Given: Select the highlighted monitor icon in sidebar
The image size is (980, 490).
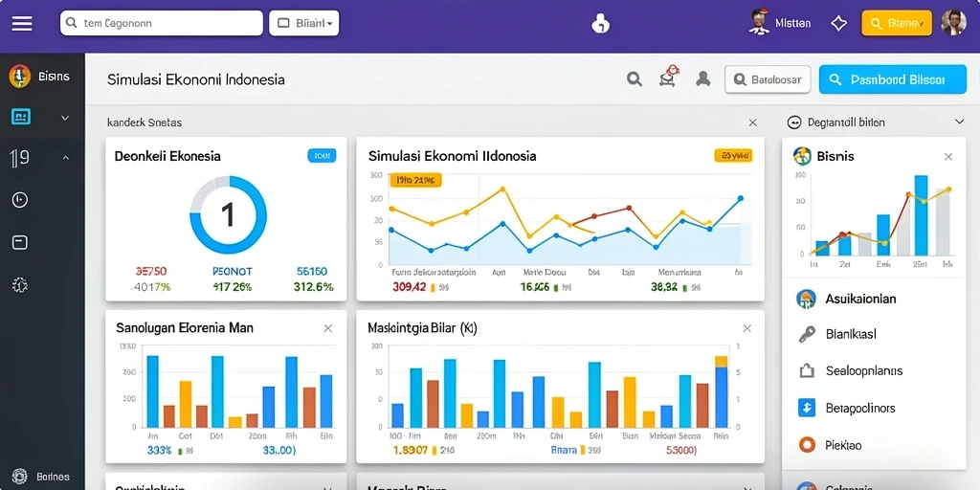Looking at the screenshot, I should pos(21,117).
